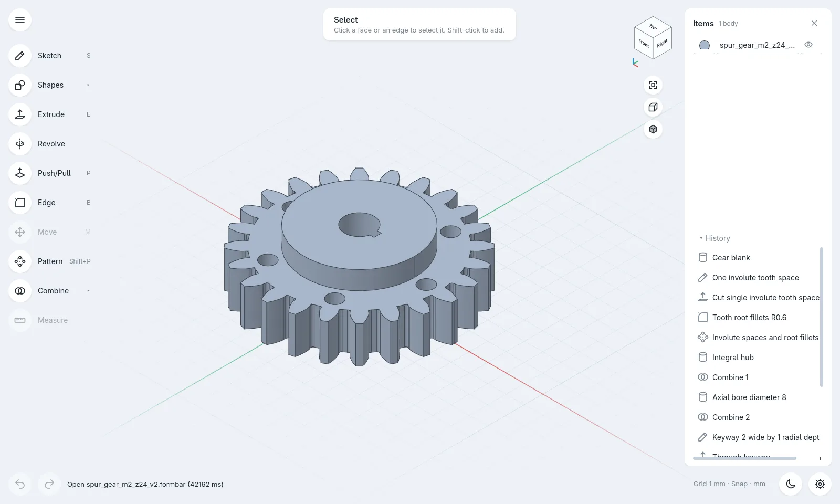Select the Push/Pull tool
Screen dimensions: 840x504
click(20, 173)
